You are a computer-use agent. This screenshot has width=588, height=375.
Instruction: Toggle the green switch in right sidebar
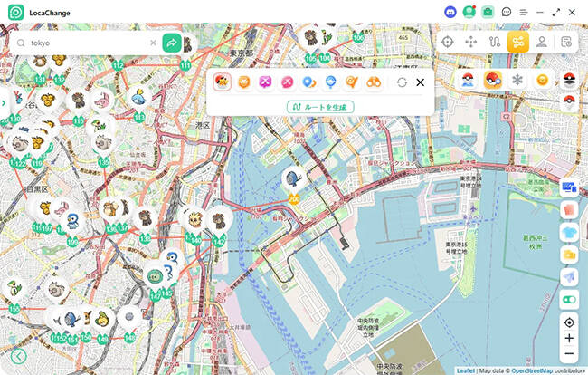pyautogui.click(x=569, y=300)
